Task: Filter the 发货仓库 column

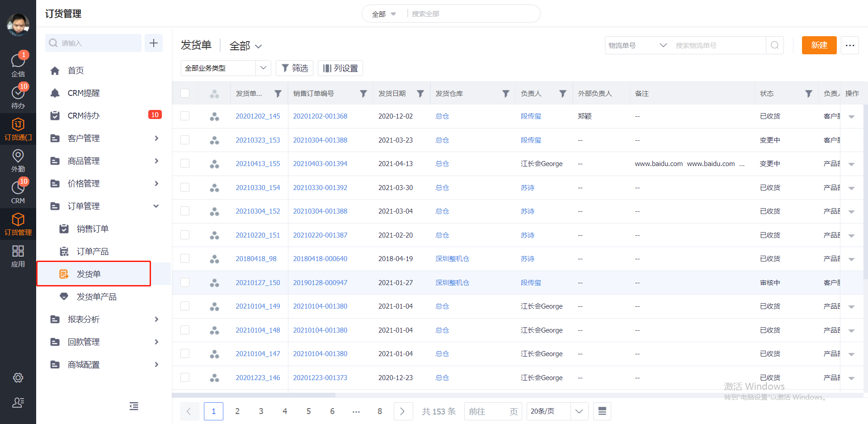Action: click(x=506, y=94)
